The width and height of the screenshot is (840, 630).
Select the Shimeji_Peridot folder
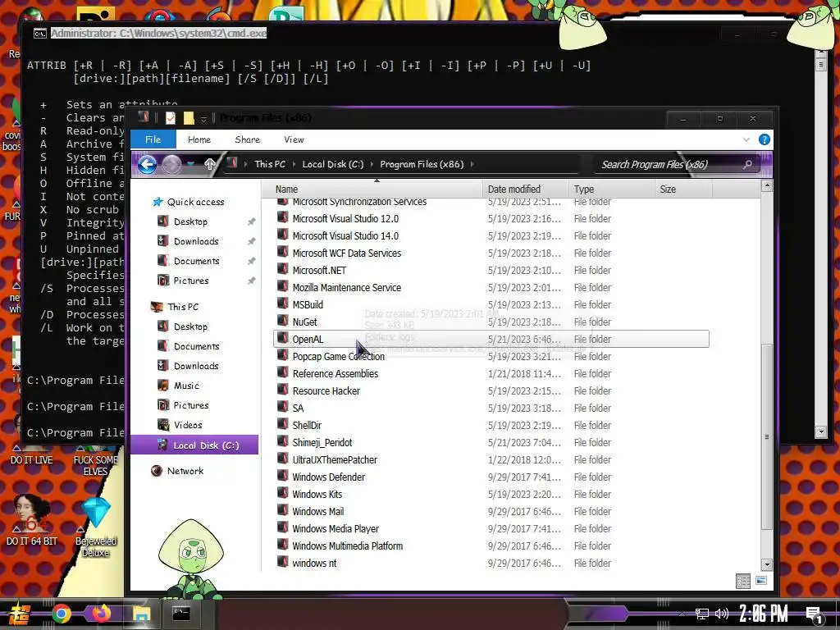[x=322, y=442]
